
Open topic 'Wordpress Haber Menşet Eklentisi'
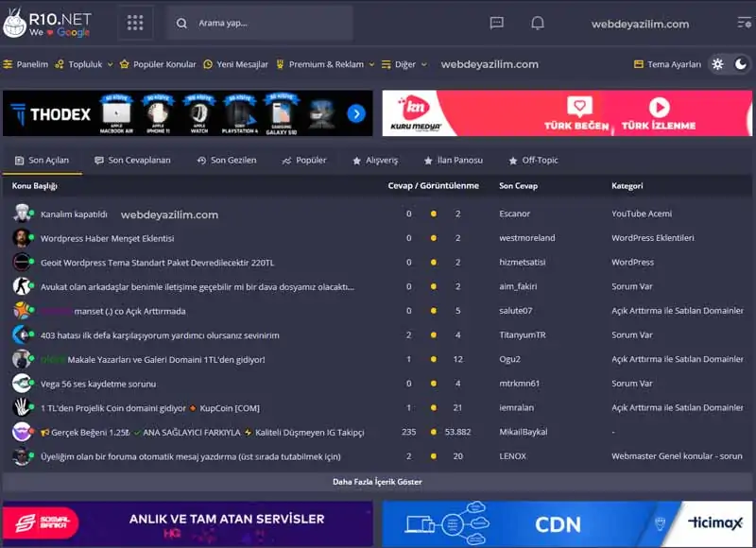click(107, 239)
